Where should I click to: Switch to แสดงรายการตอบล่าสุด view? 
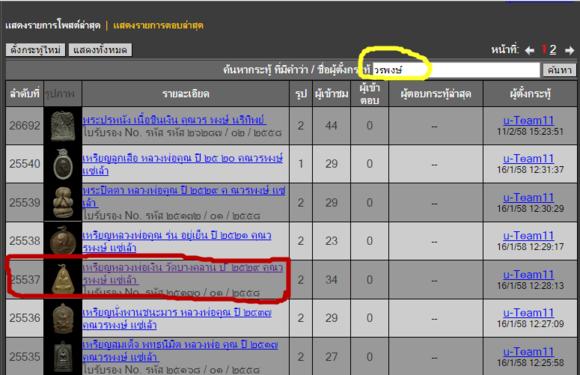click(158, 26)
